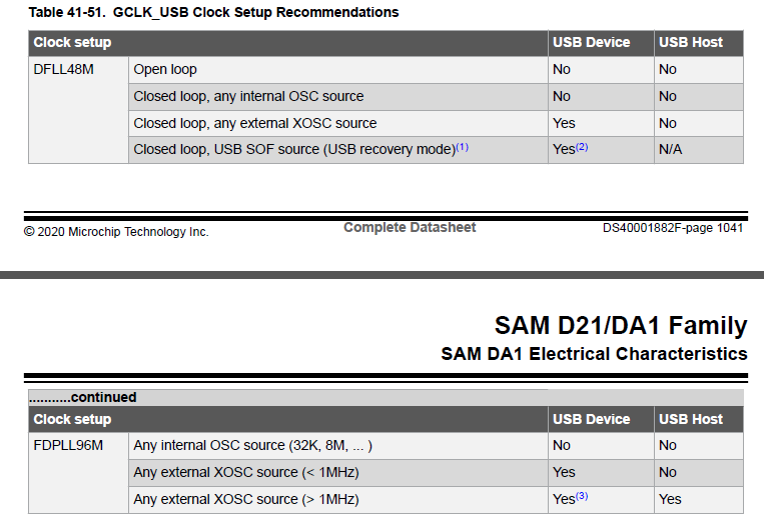The width and height of the screenshot is (764, 518).
Task: Select the FDPLL96M clock setup cell
Action: 78,473
